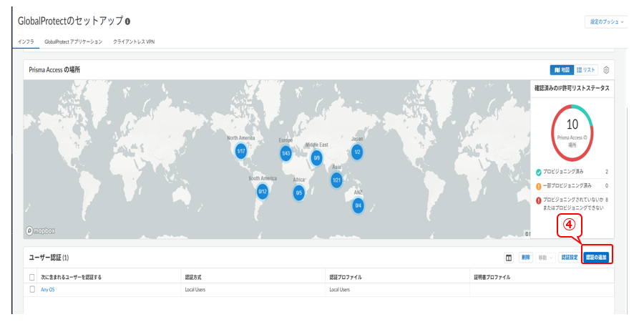
Task: Click the ユーザー認証 (1) section title
Action: pyautogui.click(x=49, y=258)
